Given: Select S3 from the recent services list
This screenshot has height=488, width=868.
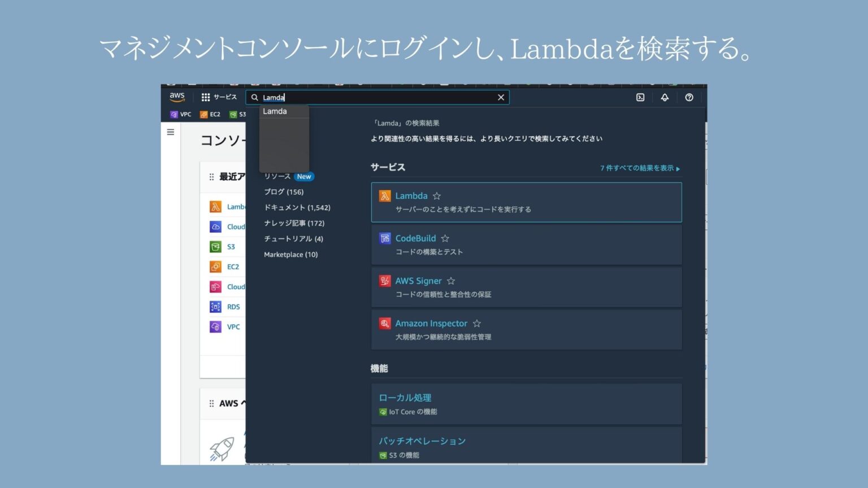Looking at the screenshot, I should point(231,246).
